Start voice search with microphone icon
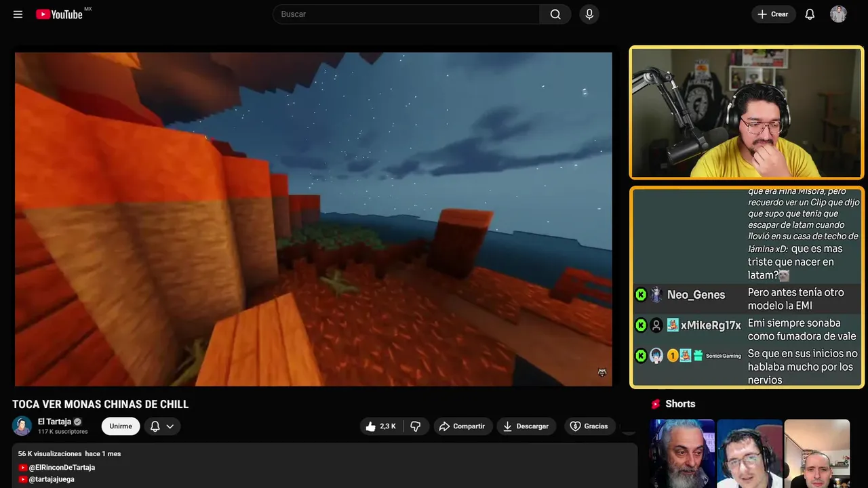Screen dimensions: 868x488 [589, 14]
